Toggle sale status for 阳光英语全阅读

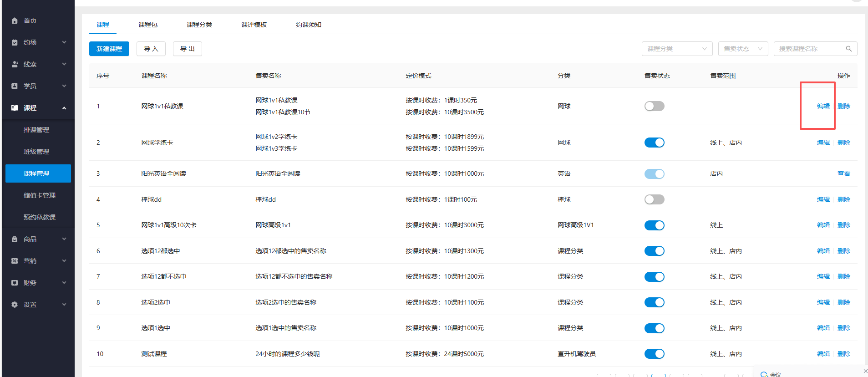pyautogui.click(x=654, y=174)
